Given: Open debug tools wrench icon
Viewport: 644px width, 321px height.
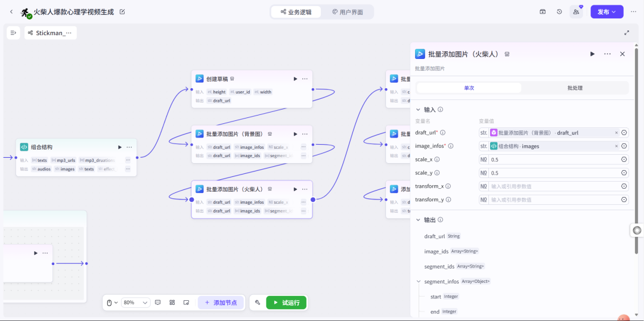Looking at the screenshot, I should (258, 303).
